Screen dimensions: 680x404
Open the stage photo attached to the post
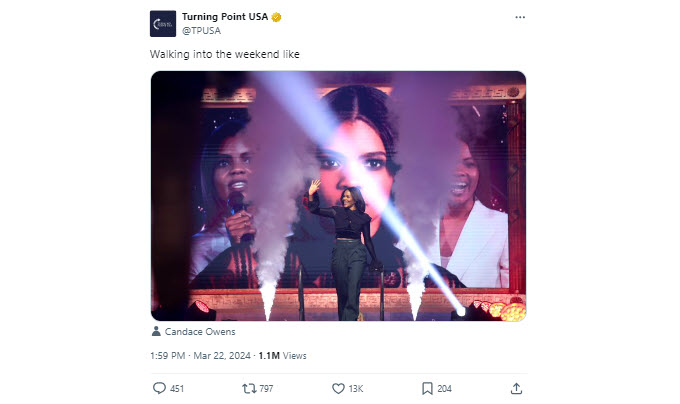point(338,196)
